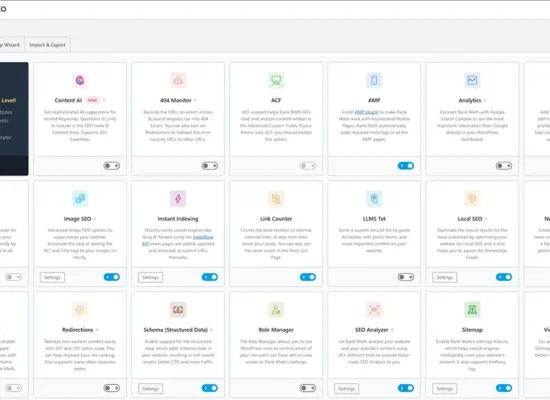
Task: Open info arrow next to Image SEO title
Action: pos(95,219)
